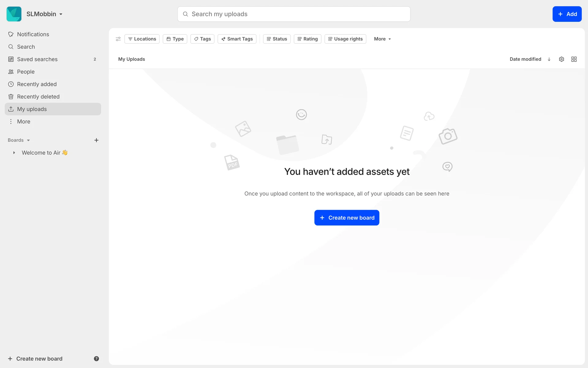Toggle sort direction arrow next to Date modified
Image resolution: width=588 pixels, height=368 pixels.
click(x=549, y=59)
